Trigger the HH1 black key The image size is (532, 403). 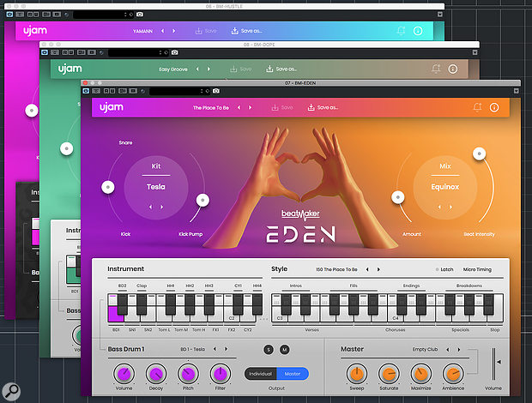click(x=171, y=304)
